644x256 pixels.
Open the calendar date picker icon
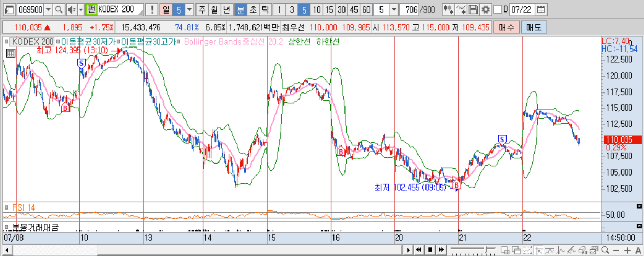pyautogui.click(x=540, y=9)
